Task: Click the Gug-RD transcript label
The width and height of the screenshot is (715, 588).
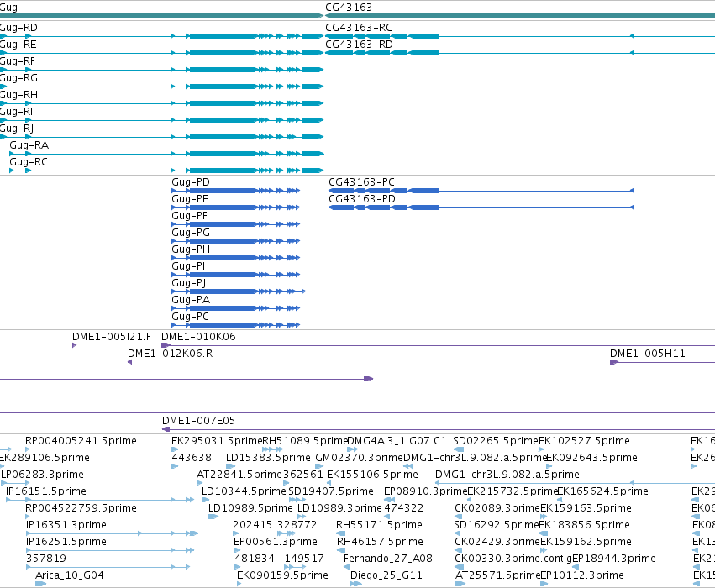Action: 18,28
